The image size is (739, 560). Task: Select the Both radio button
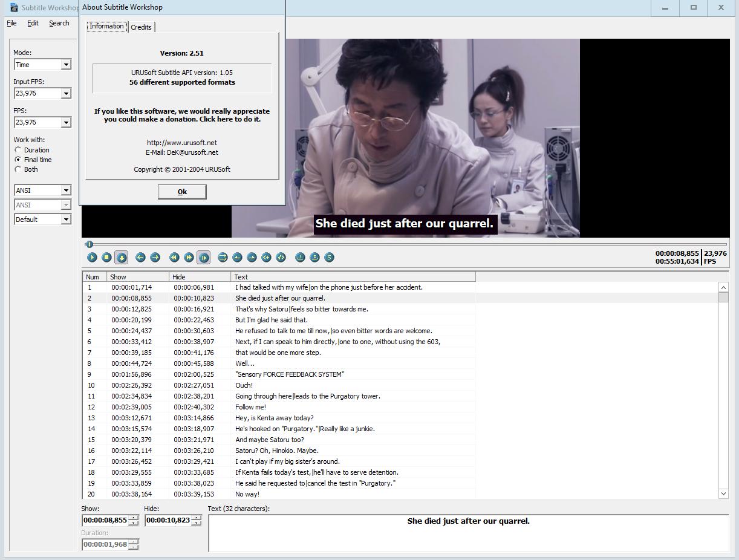(27, 169)
